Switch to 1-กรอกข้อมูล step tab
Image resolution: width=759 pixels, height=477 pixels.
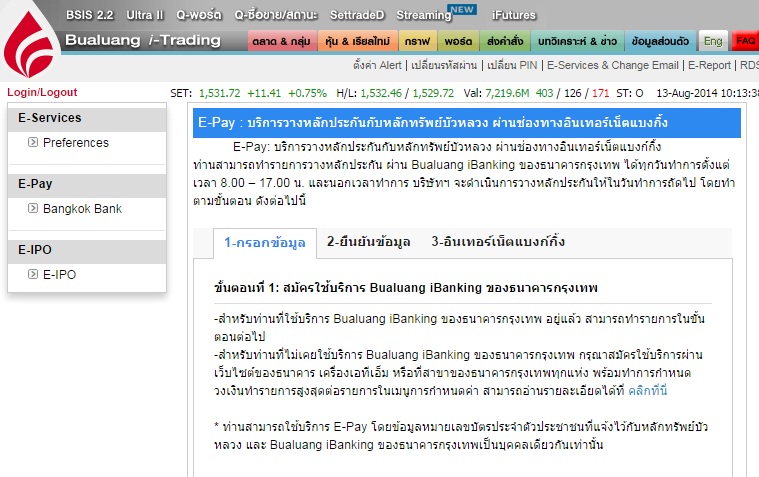pos(265,243)
